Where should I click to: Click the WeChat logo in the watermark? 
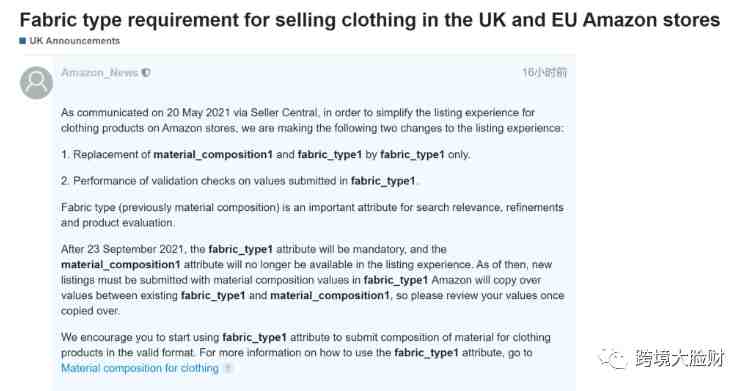coord(613,358)
